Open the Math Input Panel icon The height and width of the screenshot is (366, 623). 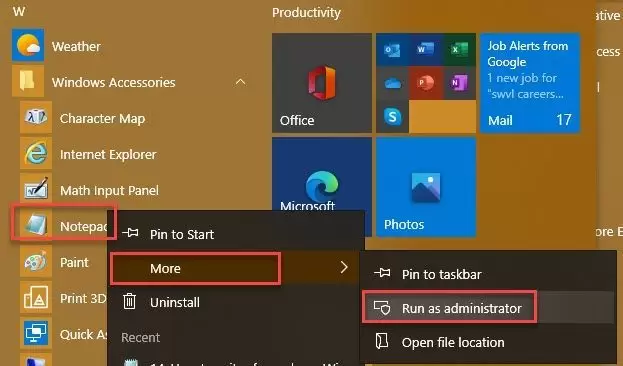pos(36,190)
